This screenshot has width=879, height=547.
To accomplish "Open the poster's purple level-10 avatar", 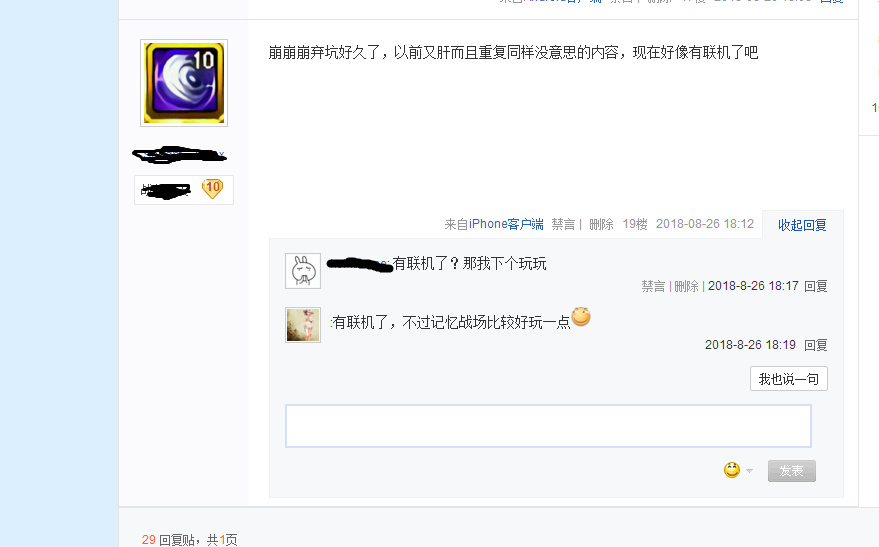I will [x=184, y=83].
